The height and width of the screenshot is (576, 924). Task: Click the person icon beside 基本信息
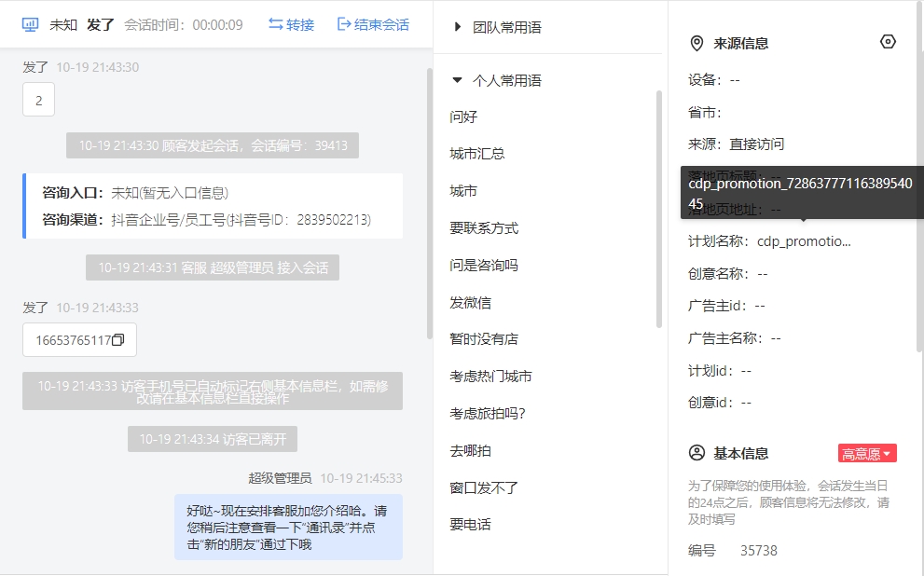click(x=696, y=453)
